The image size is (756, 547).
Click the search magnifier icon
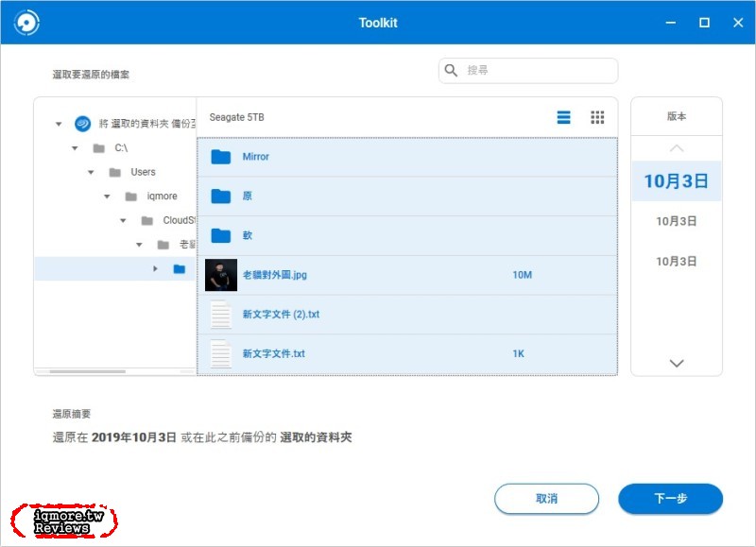coord(452,71)
